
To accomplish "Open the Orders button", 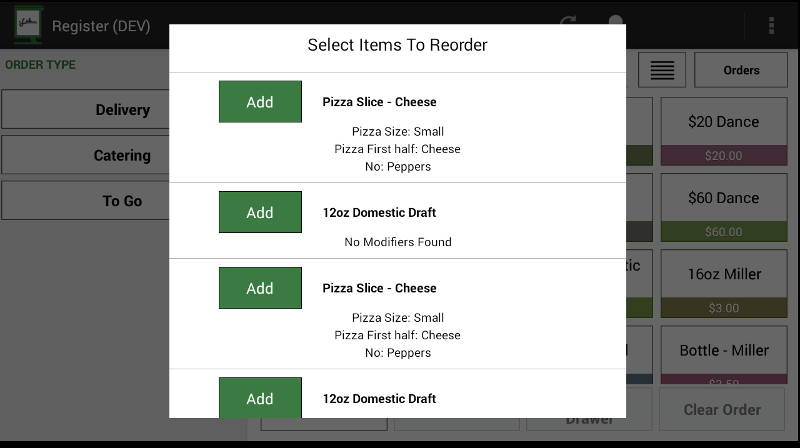I will [x=741, y=70].
